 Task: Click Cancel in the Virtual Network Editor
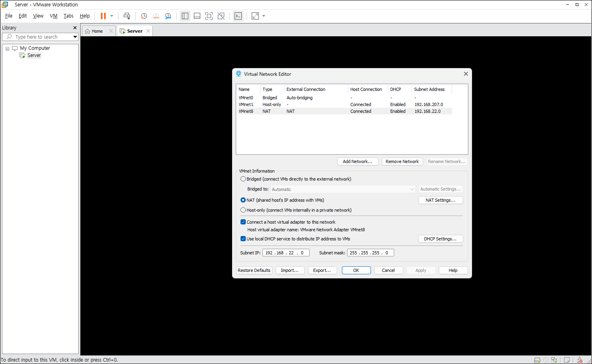pos(389,270)
